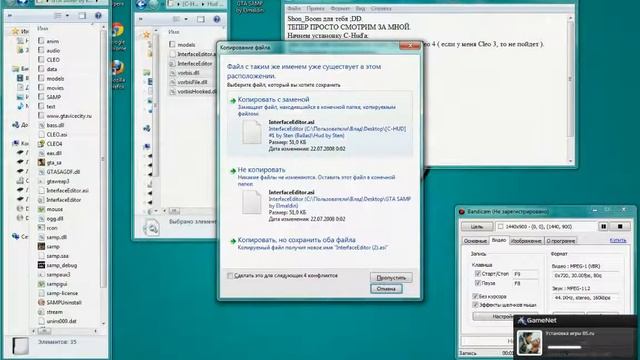This screenshot has height=360, width=640.
Task: Toggle checkbox beside 1440x900 capture area
Action: point(500,227)
